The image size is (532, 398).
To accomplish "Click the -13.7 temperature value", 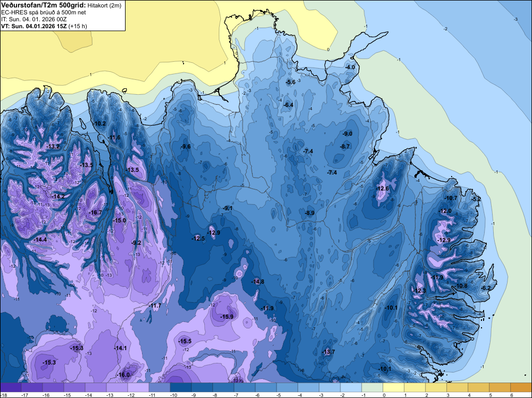I will click(x=328, y=352).
